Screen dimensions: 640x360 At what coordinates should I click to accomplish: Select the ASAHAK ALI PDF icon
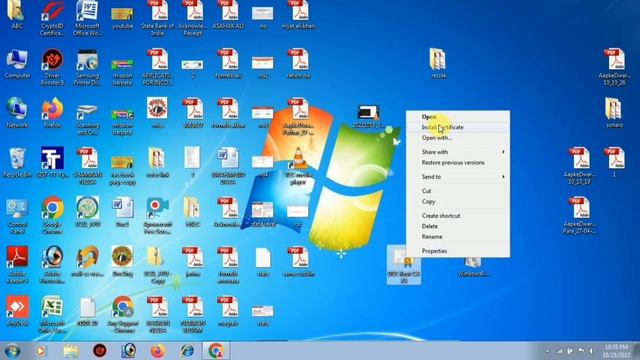pyautogui.click(x=228, y=15)
